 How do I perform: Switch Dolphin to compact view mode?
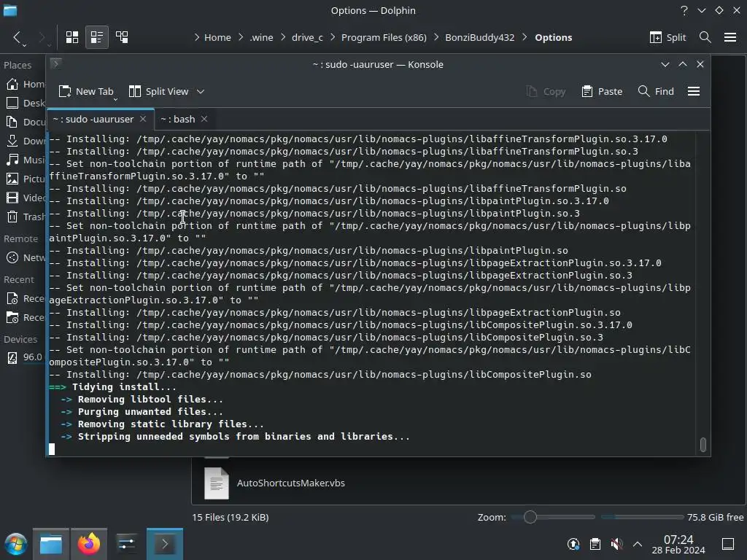coord(97,37)
